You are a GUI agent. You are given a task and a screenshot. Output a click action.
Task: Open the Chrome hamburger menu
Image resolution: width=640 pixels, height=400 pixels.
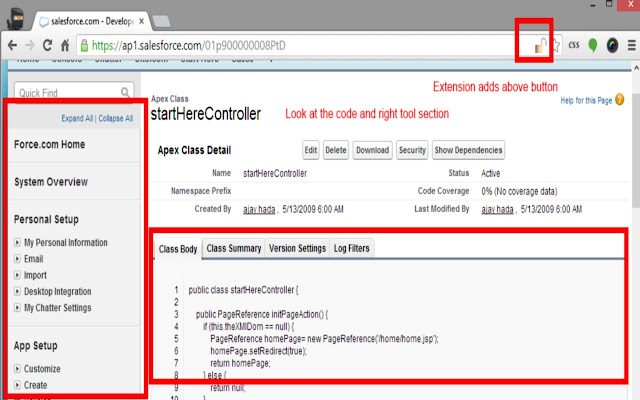[x=631, y=45]
